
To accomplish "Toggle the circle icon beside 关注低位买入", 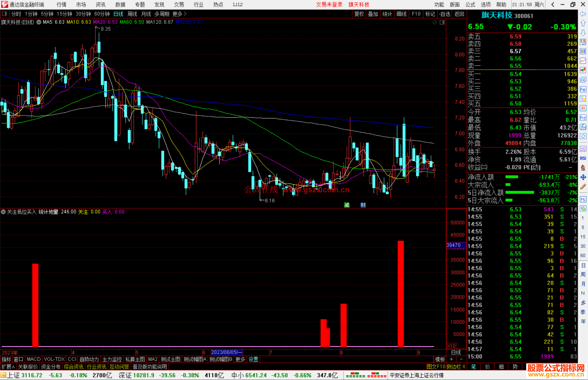I will [3, 212].
